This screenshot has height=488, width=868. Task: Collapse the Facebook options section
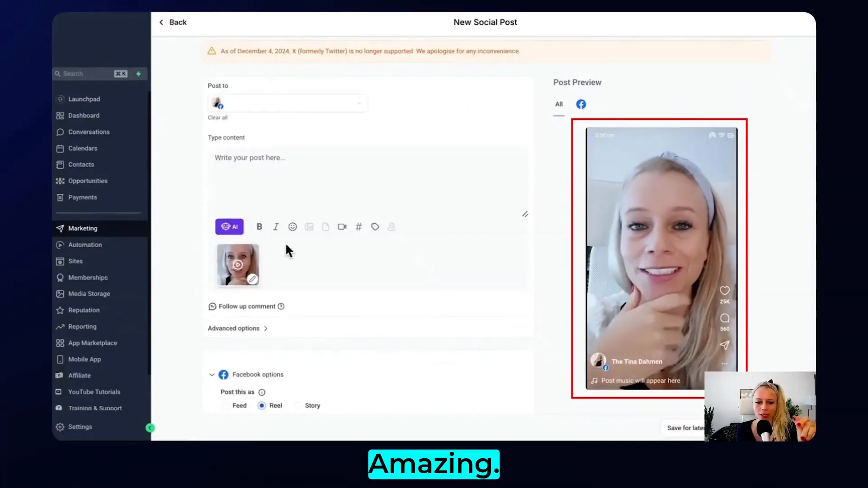coord(212,375)
